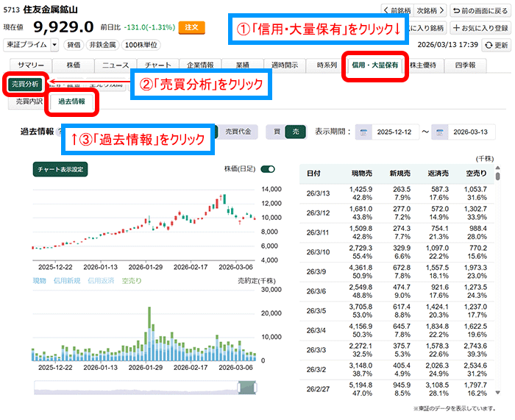Open the サマリー tab
Screen dimensions: 515x420
click(31, 65)
